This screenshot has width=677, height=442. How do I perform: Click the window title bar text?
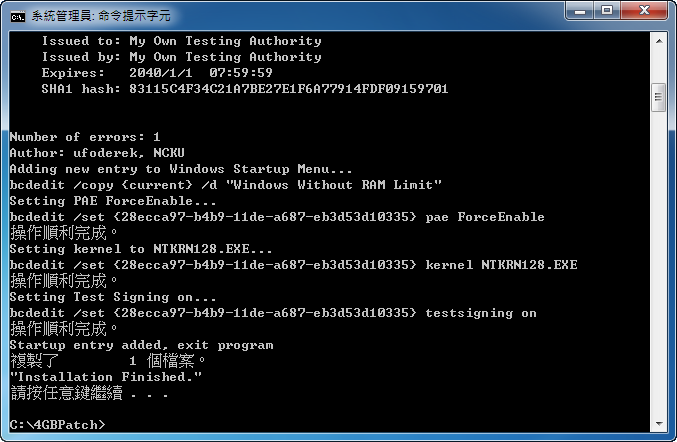coord(101,16)
